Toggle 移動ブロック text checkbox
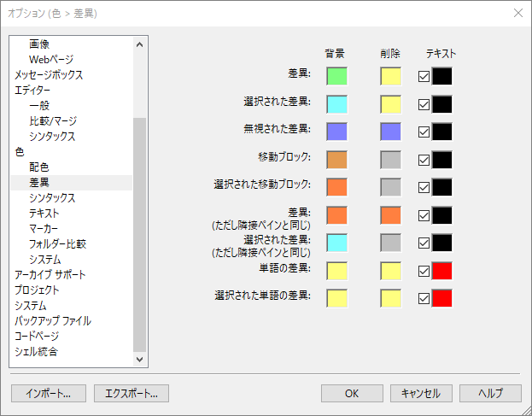This screenshot has height=416, width=532. point(424,160)
